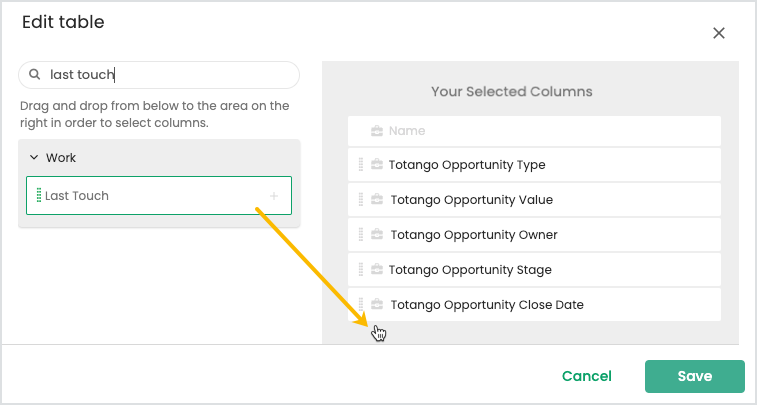The height and width of the screenshot is (405, 757).
Task: Click the Totango Opportunity Value drag handle
Action: pyautogui.click(x=361, y=200)
